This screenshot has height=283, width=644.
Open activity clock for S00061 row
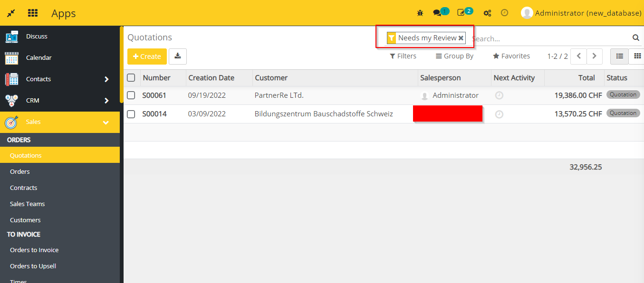pyautogui.click(x=499, y=95)
